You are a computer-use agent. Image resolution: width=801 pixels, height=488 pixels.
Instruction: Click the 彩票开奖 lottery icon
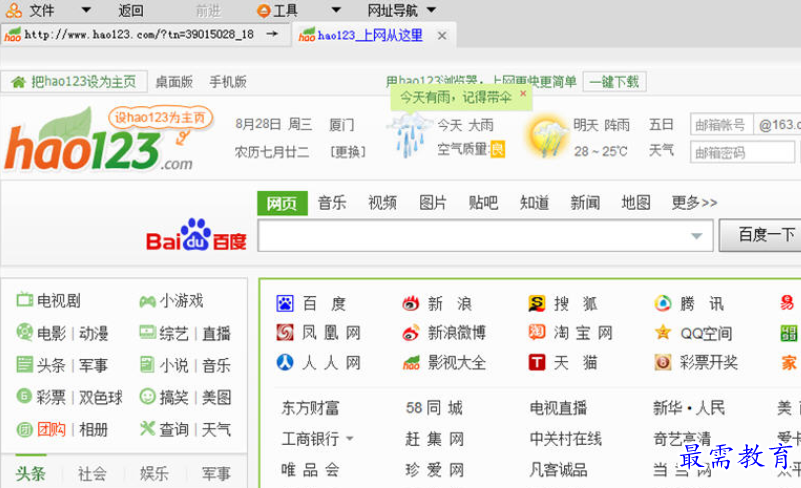tap(663, 362)
